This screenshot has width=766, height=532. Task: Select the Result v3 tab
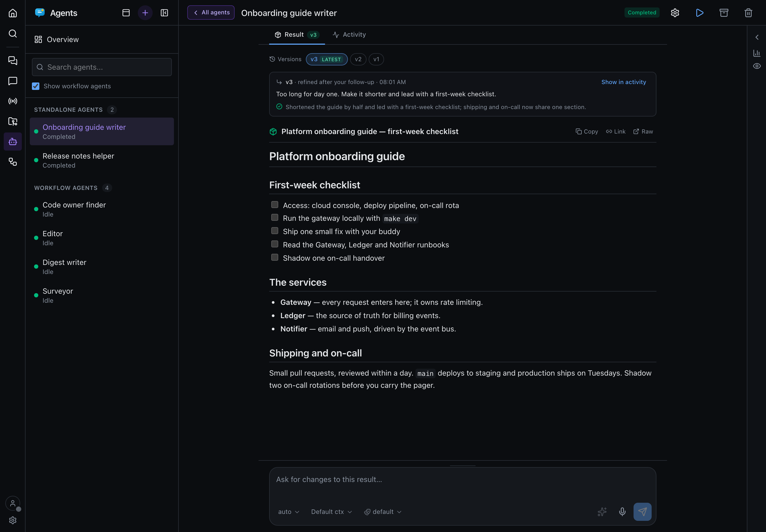click(297, 35)
